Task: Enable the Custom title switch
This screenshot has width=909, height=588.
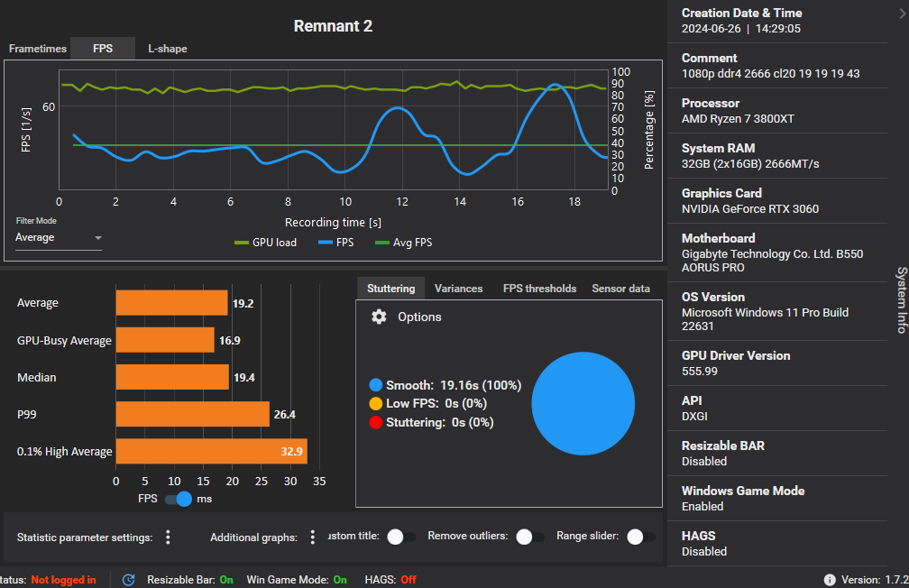Action: [x=401, y=537]
